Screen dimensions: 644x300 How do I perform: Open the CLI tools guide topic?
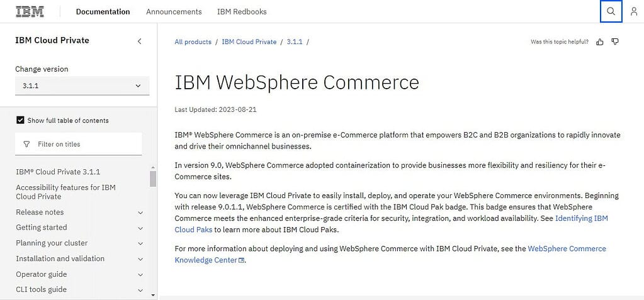(41, 289)
